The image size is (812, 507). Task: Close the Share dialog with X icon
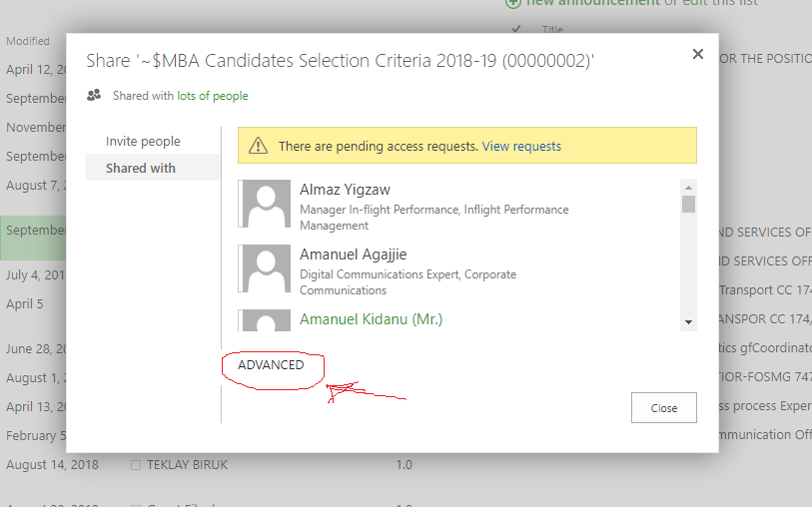697,54
